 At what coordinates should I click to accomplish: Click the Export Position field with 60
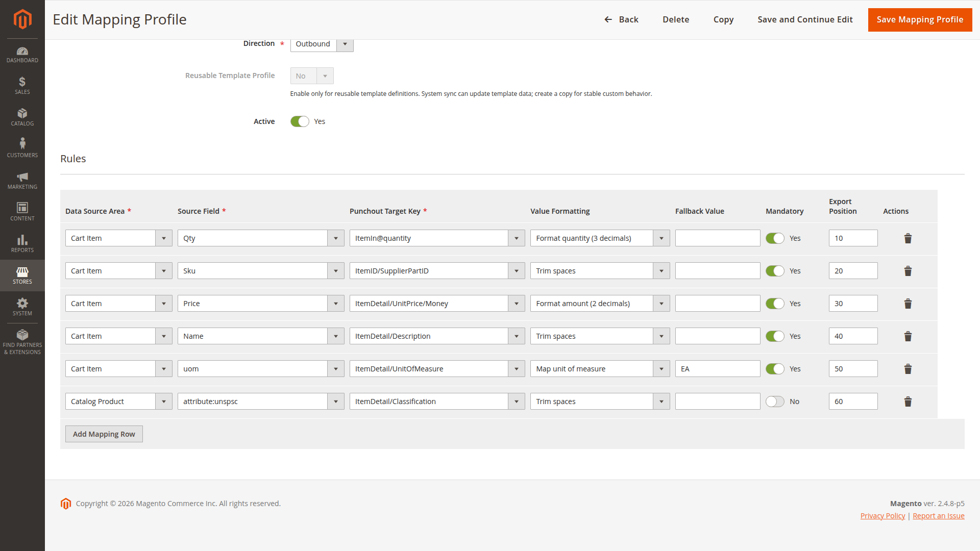pos(853,402)
